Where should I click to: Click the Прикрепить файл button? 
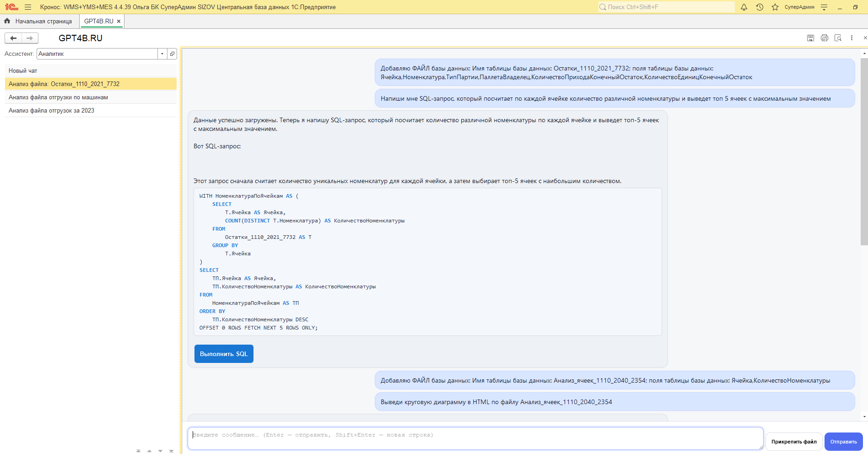point(793,442)
